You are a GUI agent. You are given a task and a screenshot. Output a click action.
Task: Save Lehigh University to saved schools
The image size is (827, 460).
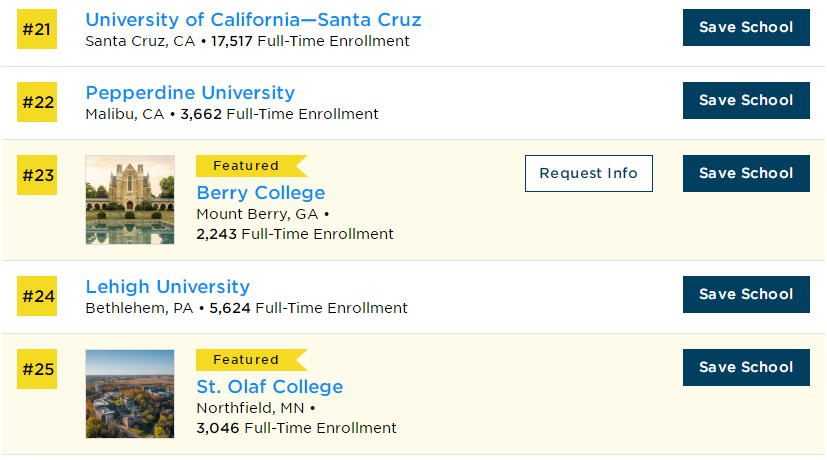pyautogui.click(x=745, y=294)
